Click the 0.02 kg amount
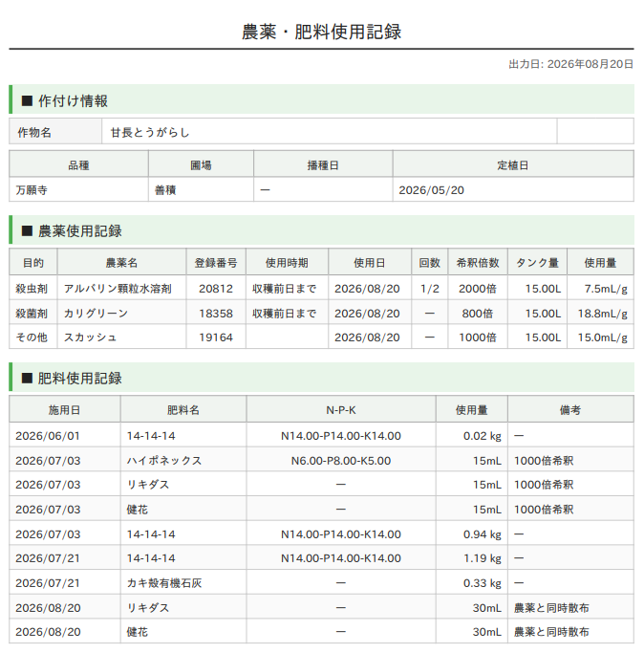Viewport: 644px width, 653px height. tap(483, 436)
